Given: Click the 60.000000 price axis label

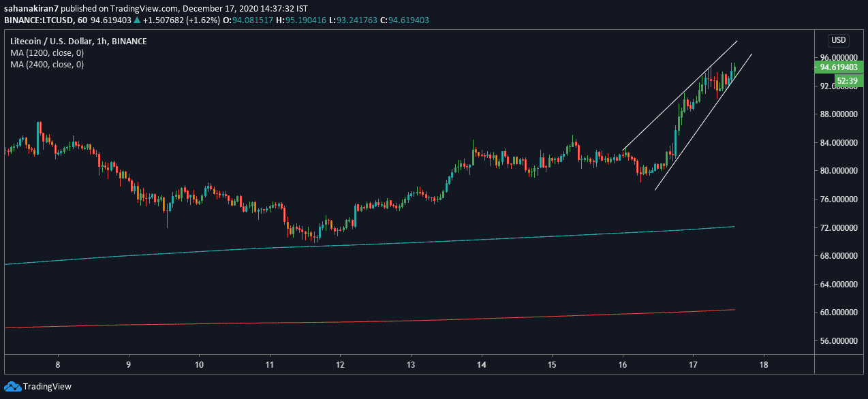Looking at the screenshot, I should tap(839, 313).
